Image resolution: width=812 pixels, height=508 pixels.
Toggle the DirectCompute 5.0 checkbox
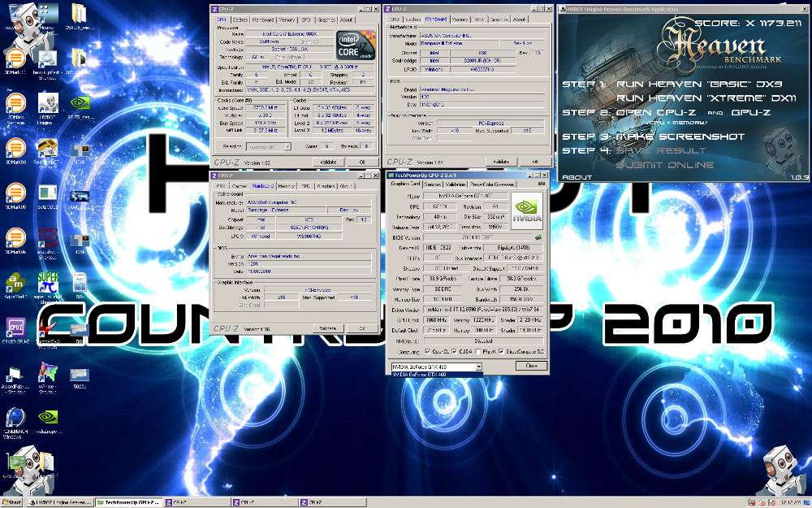point(501,351)
